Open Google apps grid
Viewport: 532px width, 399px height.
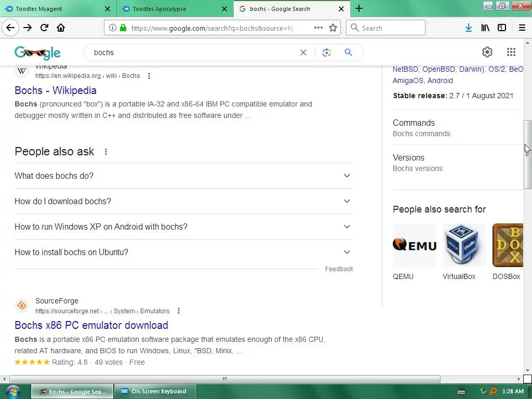coord(511,52)
